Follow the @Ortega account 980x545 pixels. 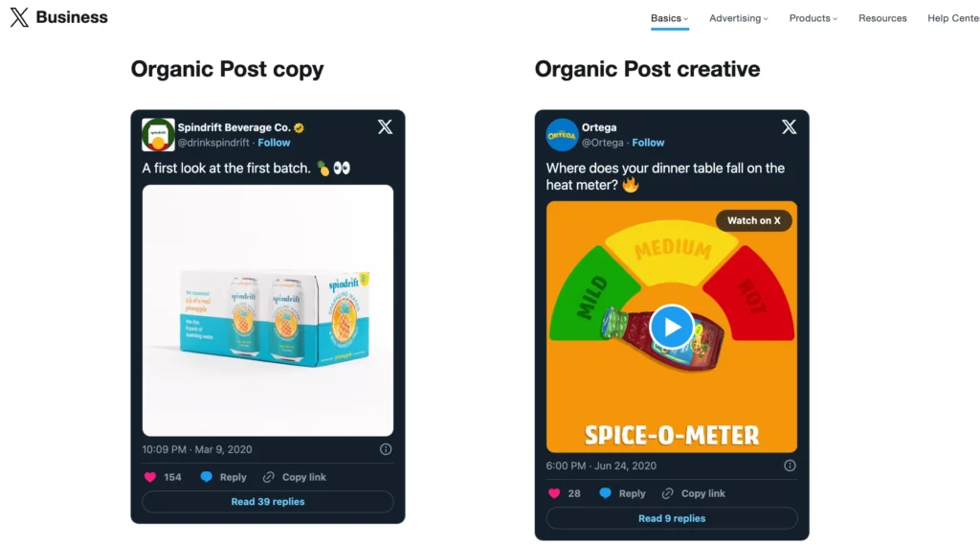pos(648,143)
